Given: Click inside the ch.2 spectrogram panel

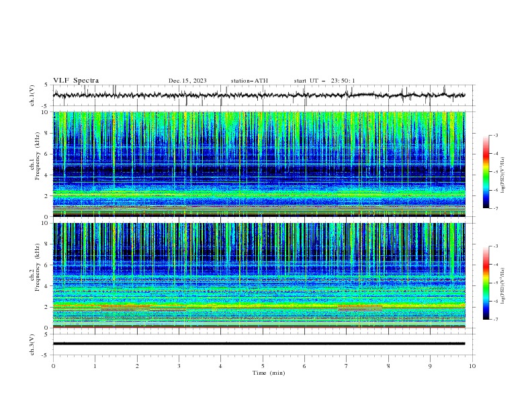Looking at the screenshot, I should [259, 275].
